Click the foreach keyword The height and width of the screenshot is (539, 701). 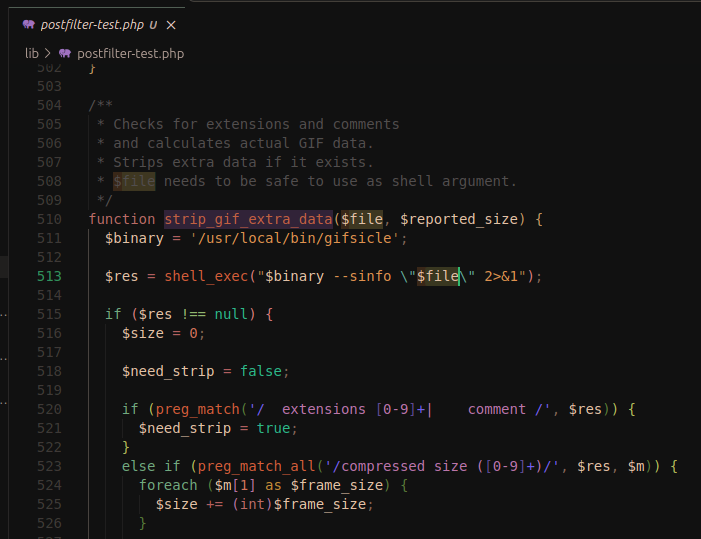[172, 485]
